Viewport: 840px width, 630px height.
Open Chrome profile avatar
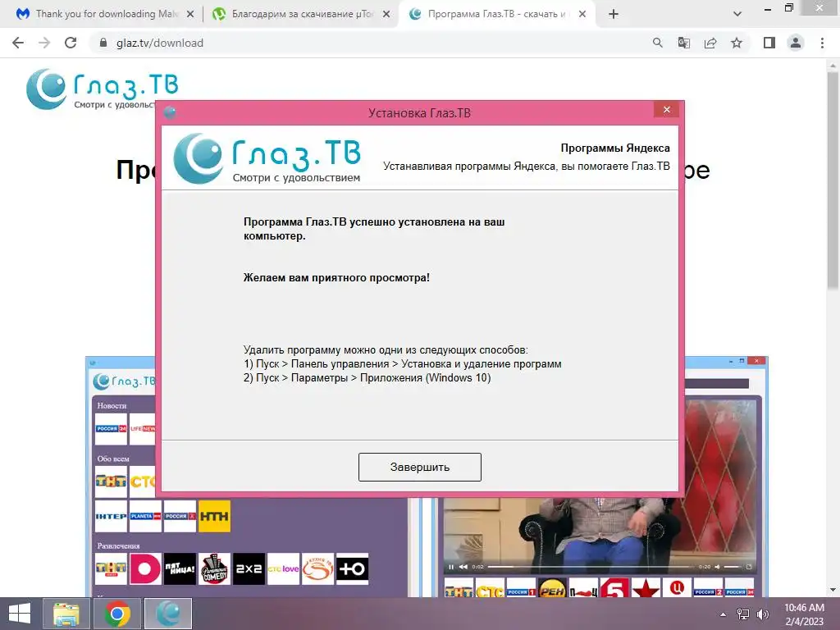(x=796, y=43)
